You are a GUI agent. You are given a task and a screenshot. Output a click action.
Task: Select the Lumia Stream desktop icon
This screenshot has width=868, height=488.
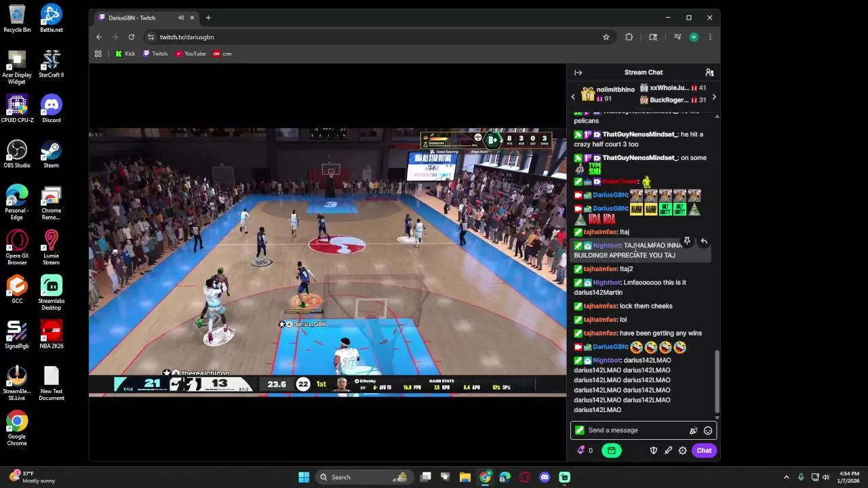[52, 247]
